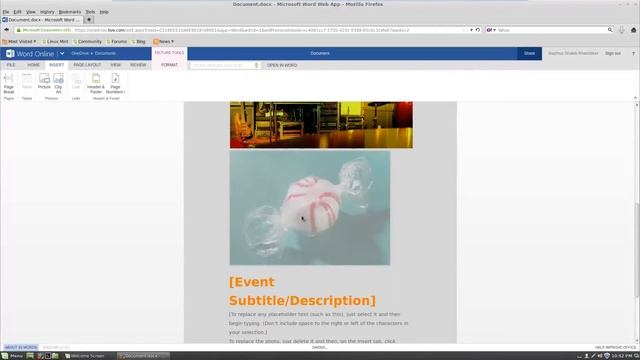Screen dimensions: 640x360
Task: Switch to the PAGE LAYOUT tab
Action: coord(87,65)
